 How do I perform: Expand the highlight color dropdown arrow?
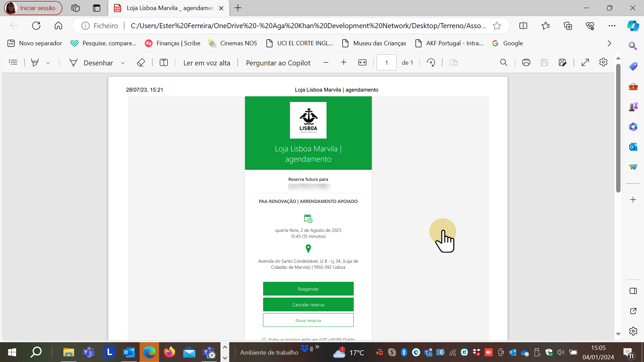tap(48, 63)
